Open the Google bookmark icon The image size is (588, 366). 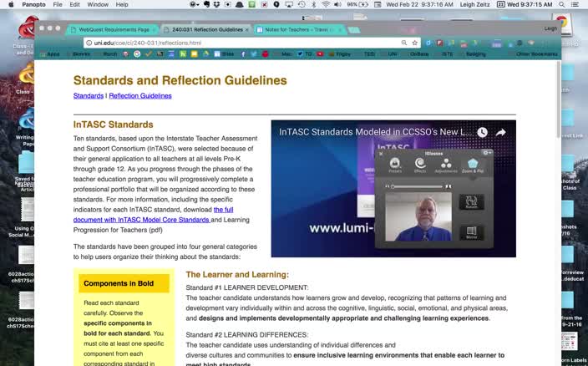point(137,54)
